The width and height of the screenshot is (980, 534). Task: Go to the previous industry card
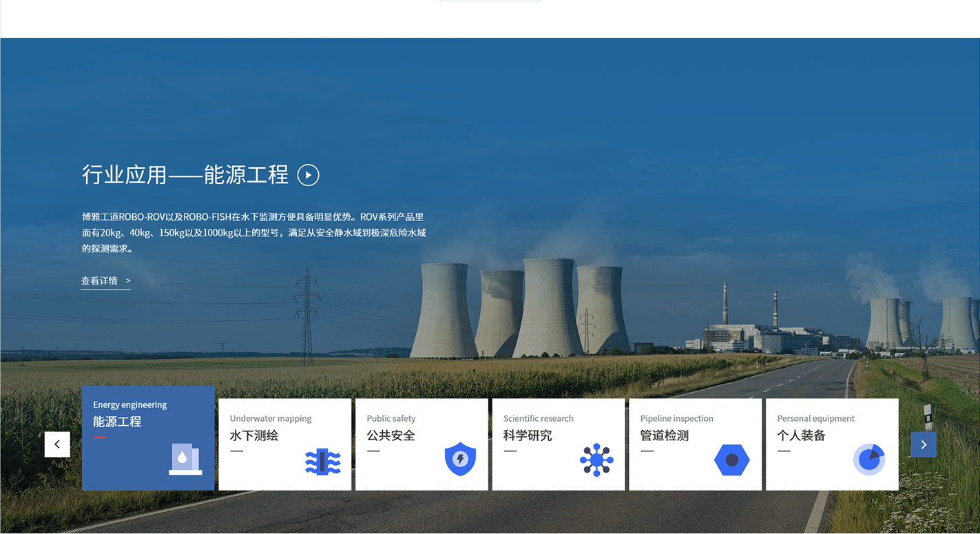[x=57, y=444]
